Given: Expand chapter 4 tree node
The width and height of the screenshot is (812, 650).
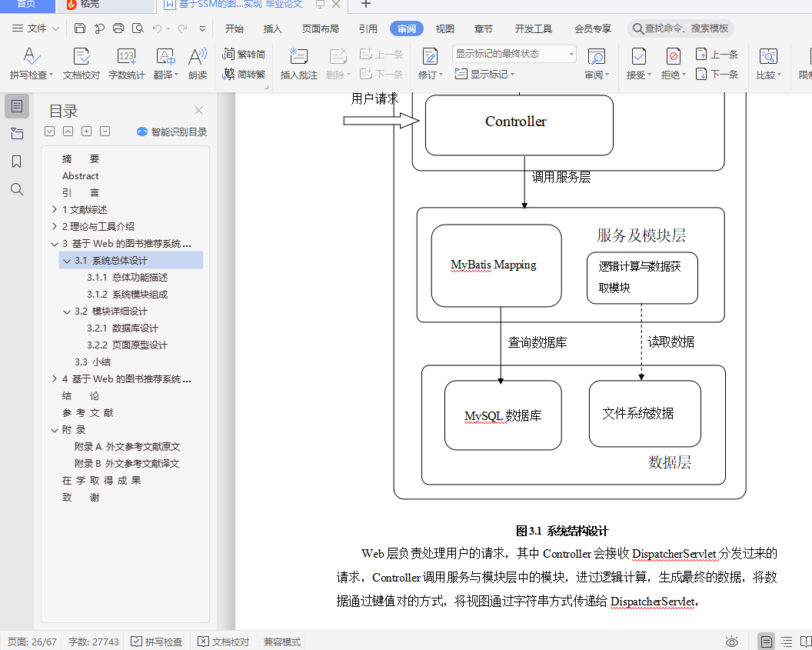Looking at the screenshot, I should click(55, 378).
